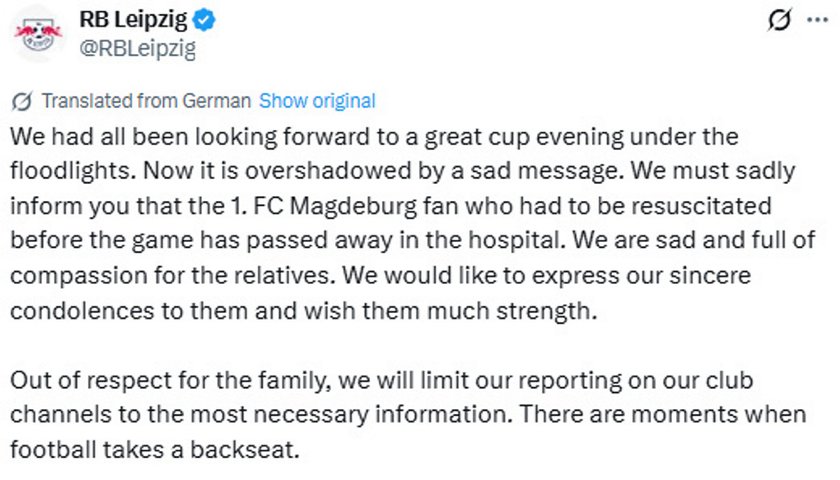Open the three-dot more options menu
The height and width of the screenshot is (480, 840).
(x=817, y=21)
